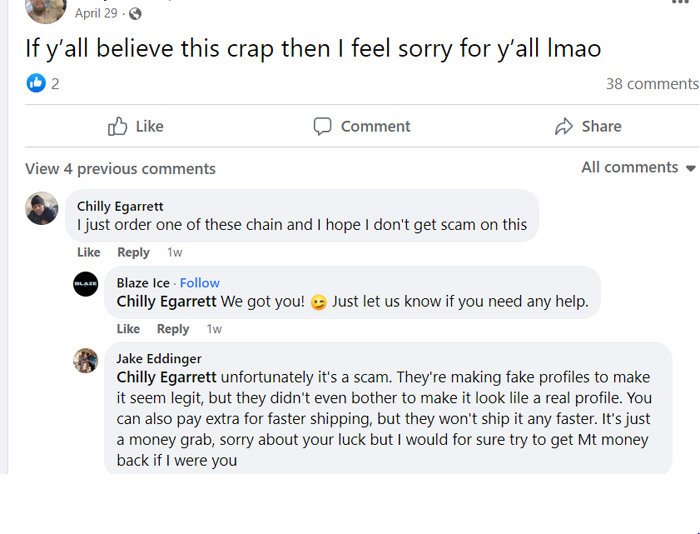This screenshot has width=700, height=534.
Task: Expand the All comments filter dropdown
Action: pyautogui.click(x=638, y=167)
